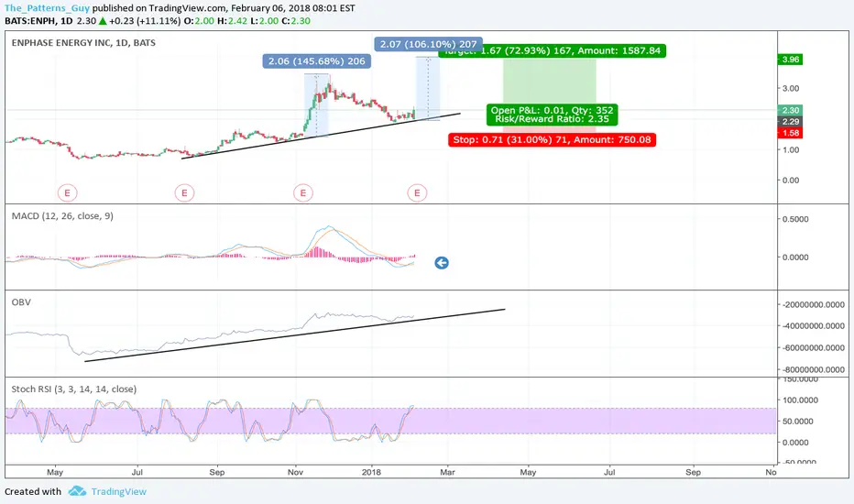Click the Open P&L Risk/Reward Ratio label
854x504 pixels.
(x=553, y=115)
